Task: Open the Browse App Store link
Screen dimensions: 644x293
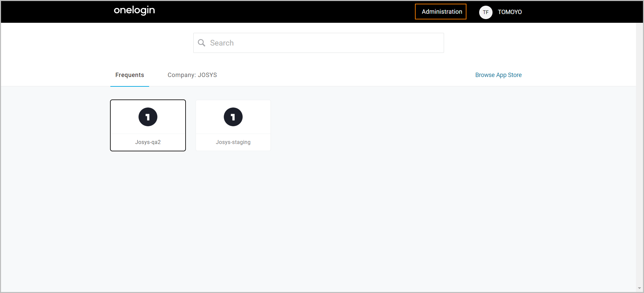Action: 498,75
